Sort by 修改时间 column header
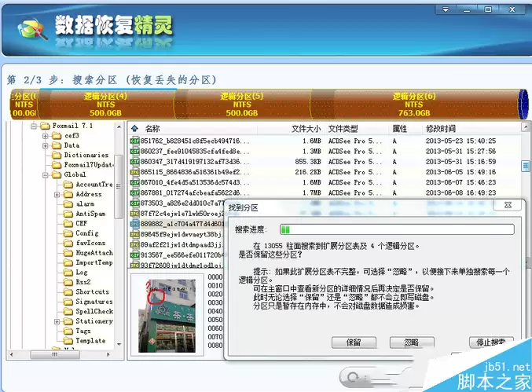 pyautogui.click(x=441, y=129)
